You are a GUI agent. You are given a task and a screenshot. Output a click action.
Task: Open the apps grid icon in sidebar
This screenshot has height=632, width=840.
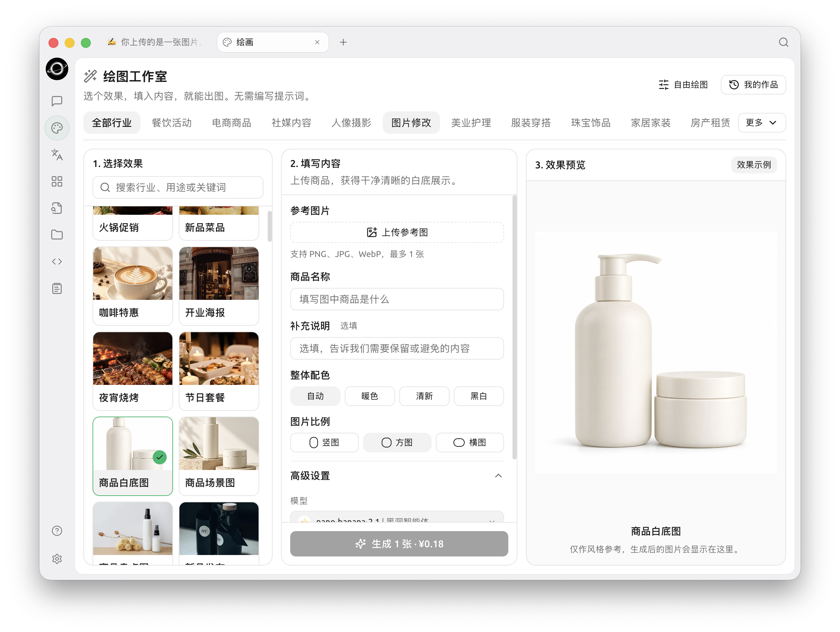point(57,181)
